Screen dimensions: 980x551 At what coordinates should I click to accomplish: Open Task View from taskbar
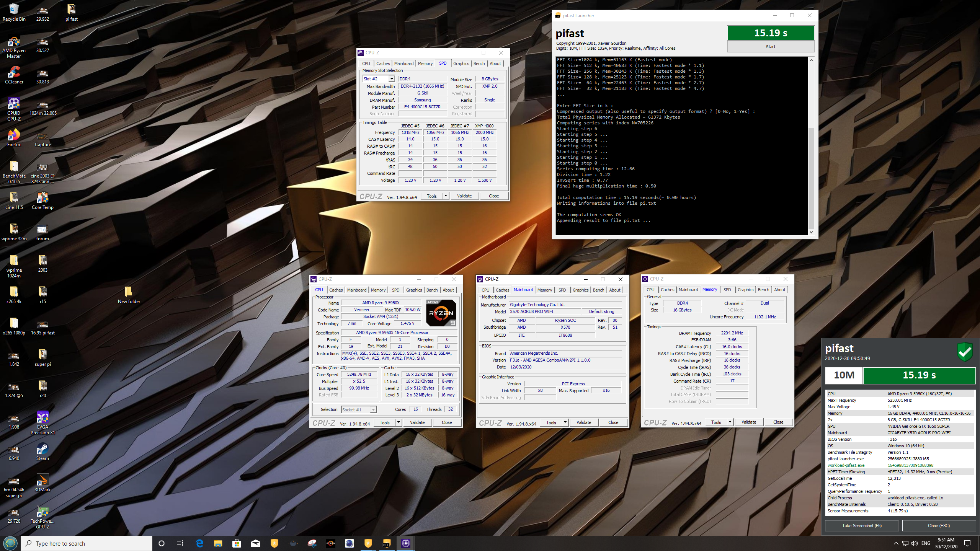(x=180, y=543)
